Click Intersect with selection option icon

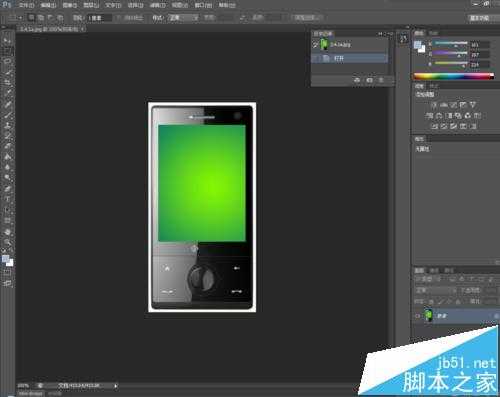[60, 17]
